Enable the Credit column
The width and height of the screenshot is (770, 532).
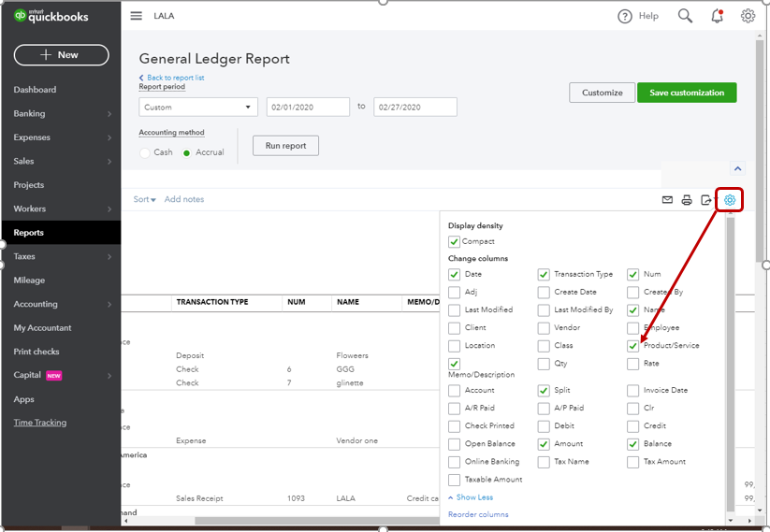click(x=632, y=426)
